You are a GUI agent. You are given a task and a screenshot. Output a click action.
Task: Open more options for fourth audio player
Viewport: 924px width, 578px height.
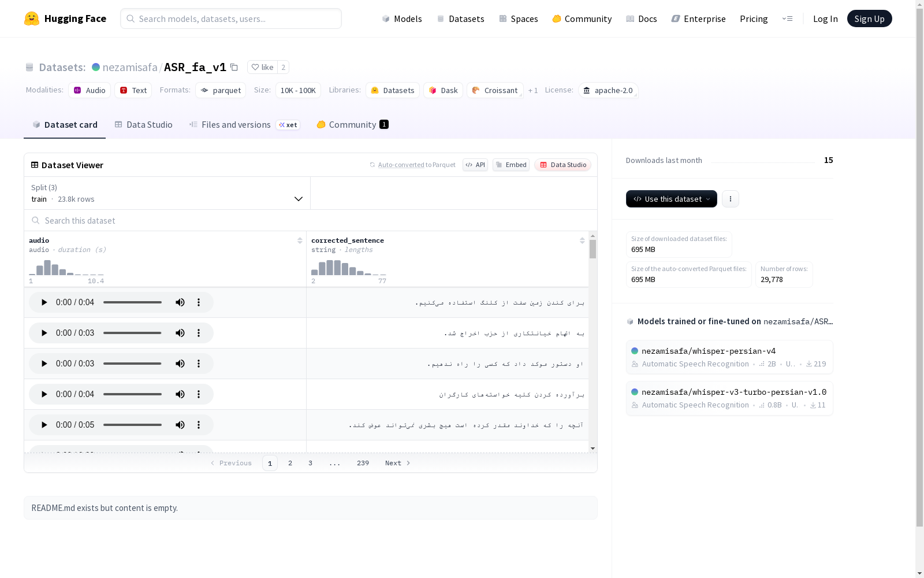199,394
